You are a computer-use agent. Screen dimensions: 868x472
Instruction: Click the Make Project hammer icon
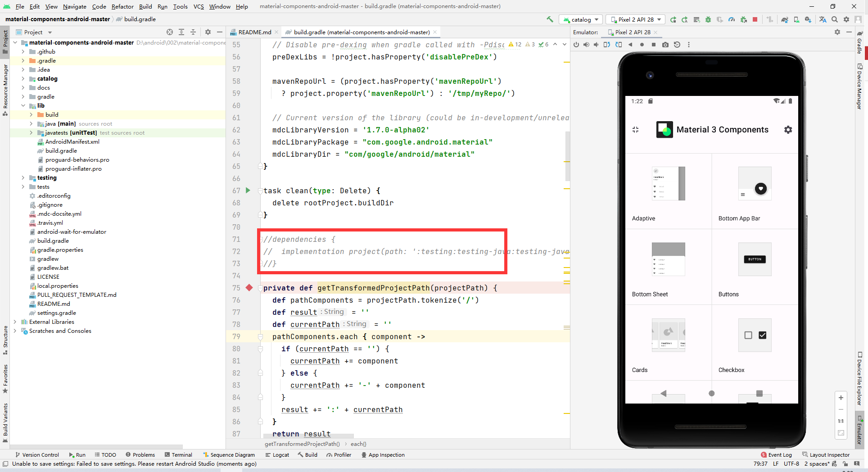click(x=550, y=19)
